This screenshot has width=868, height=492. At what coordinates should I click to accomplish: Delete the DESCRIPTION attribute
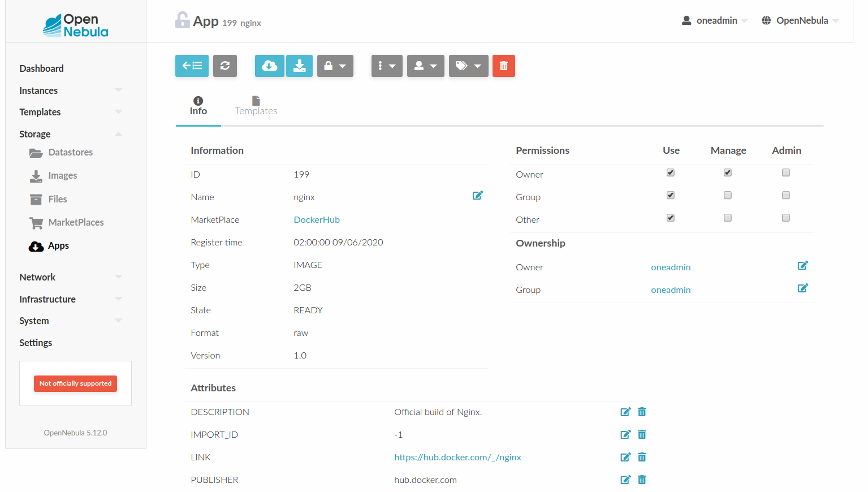coord(642,412)
